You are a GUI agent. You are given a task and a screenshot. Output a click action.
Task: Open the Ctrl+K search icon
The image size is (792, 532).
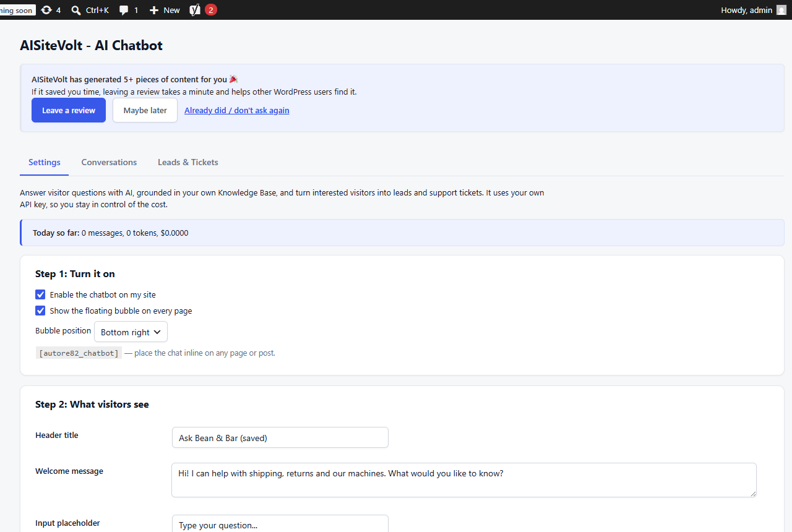pos(76,10)
